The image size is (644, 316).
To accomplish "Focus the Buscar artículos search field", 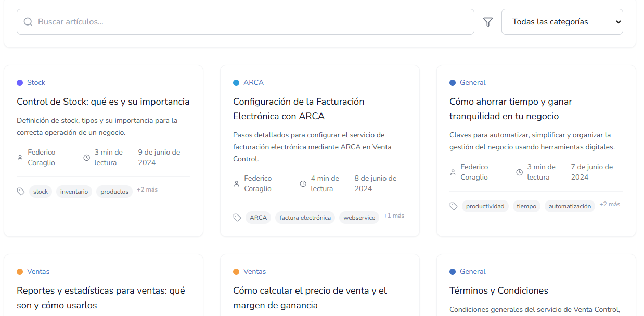I will tap(246, 22).
